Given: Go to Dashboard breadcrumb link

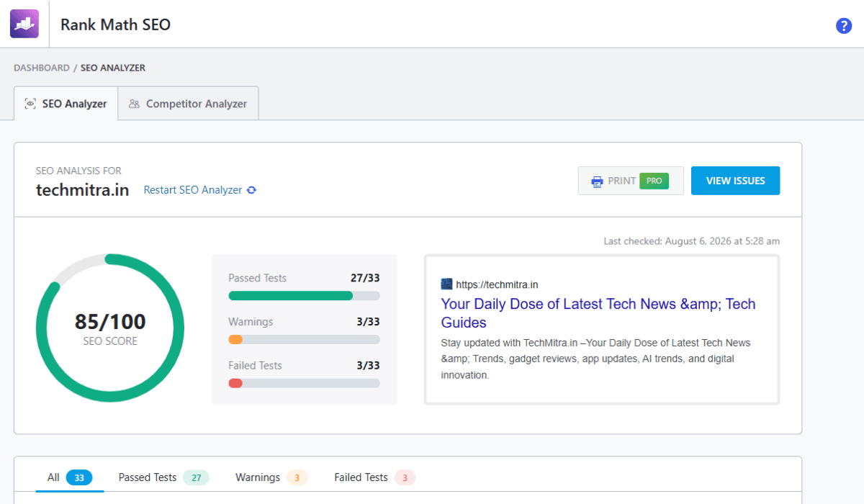Looking at the screenshot, I should [42, 68].
